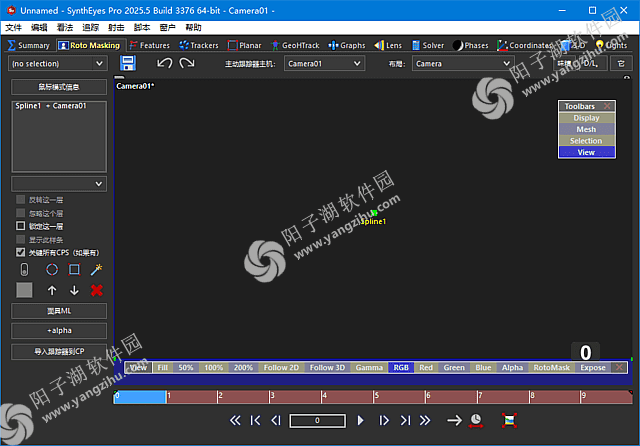Toggle Alpha channel view
640x446 pixels.
[x=512, y=368]
